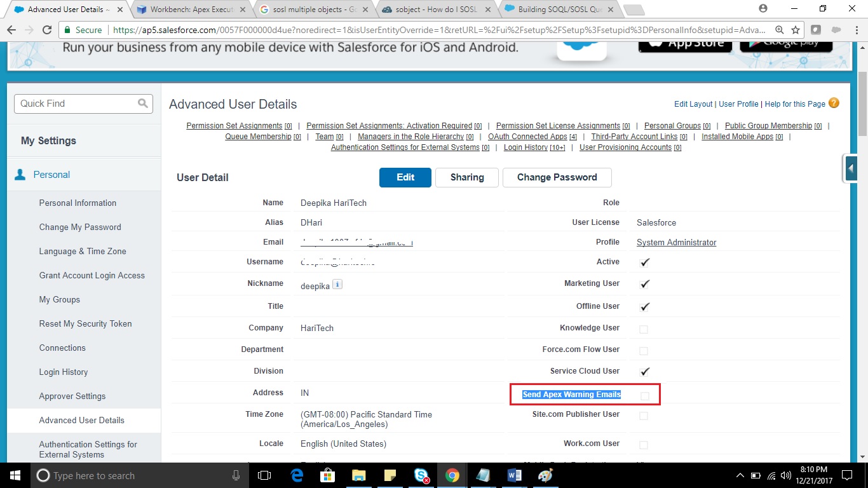Click the help question mark icon

pyautogui.click(x=834, y=103)
